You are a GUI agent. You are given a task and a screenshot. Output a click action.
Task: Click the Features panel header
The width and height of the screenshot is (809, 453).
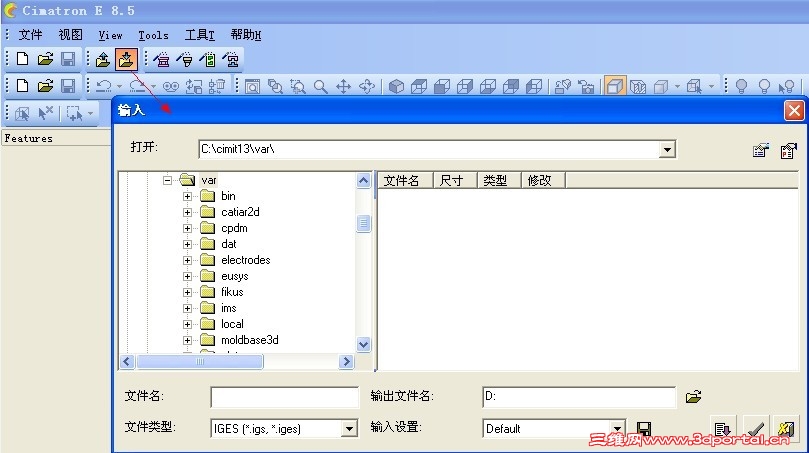click(56, 138)
